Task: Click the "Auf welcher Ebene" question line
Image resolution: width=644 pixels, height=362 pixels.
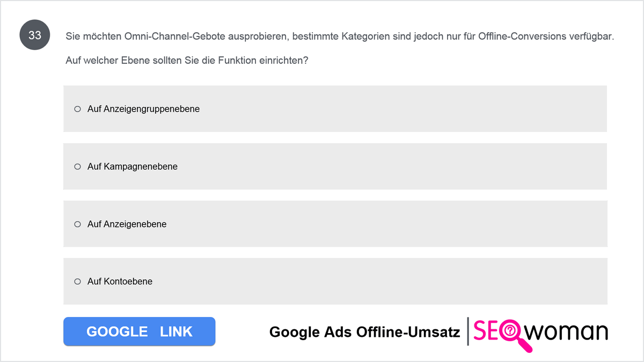Action: click(187, 61)
